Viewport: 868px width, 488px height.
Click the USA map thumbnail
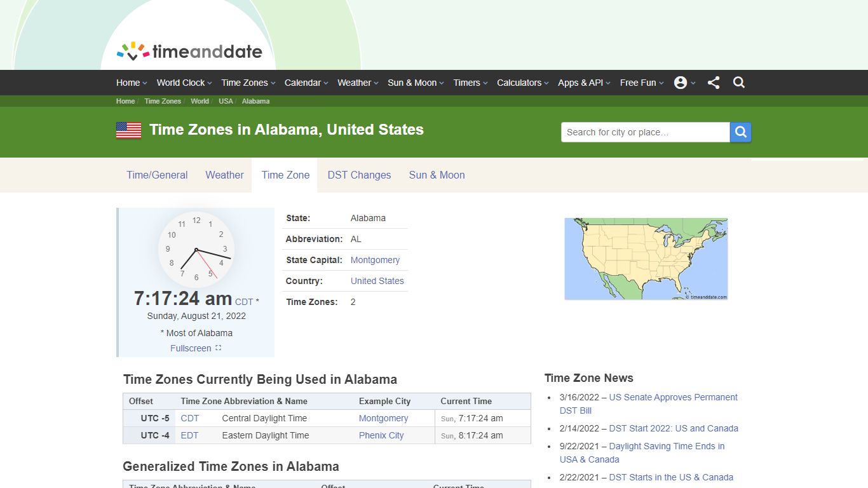(x=646, y=259)
